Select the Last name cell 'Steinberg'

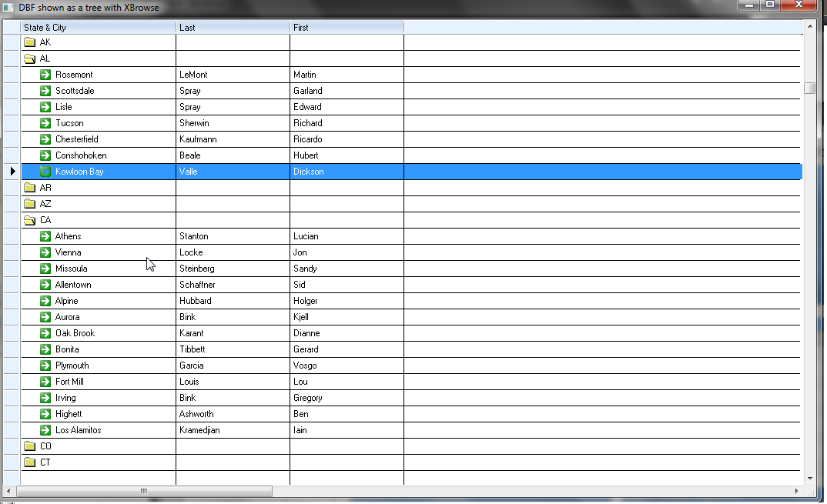[233, 269]
